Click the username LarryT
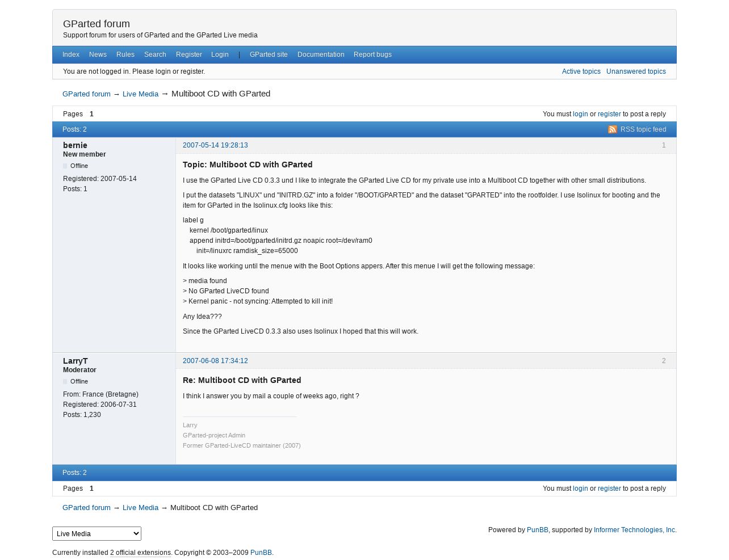The image size is (729, 560). click(x=76, y=361)
